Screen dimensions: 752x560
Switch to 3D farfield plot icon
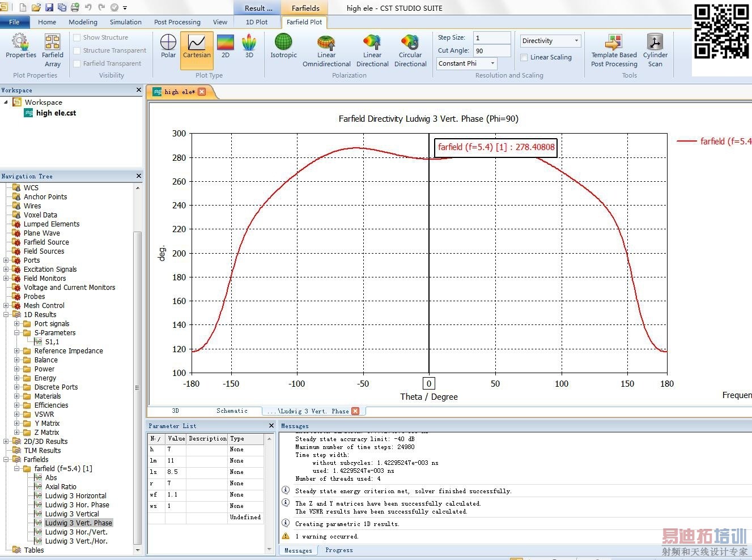[x=249, y=46]
